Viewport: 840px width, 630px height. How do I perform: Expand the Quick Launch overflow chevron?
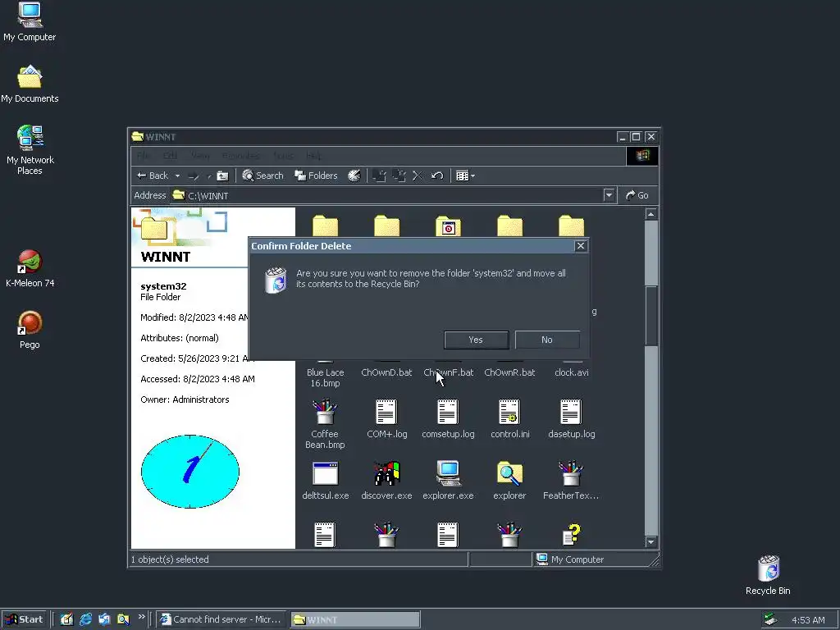click(x=141, y=617)
